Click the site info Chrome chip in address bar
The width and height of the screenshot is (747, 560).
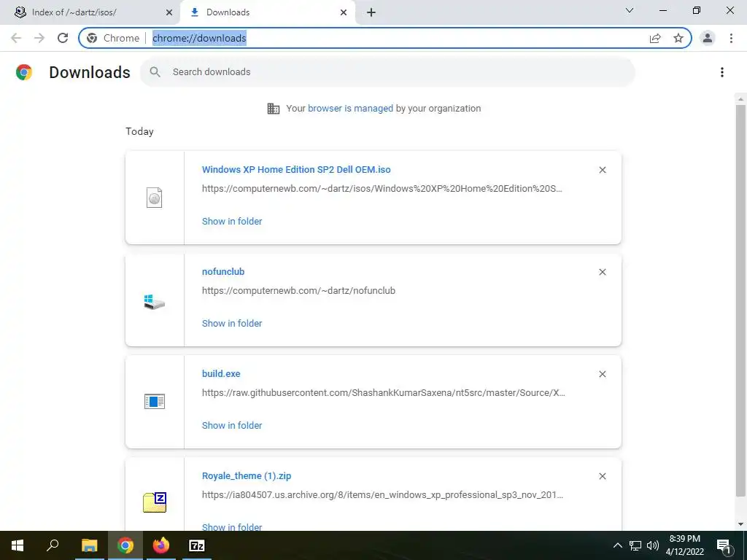tap(113, 38)
